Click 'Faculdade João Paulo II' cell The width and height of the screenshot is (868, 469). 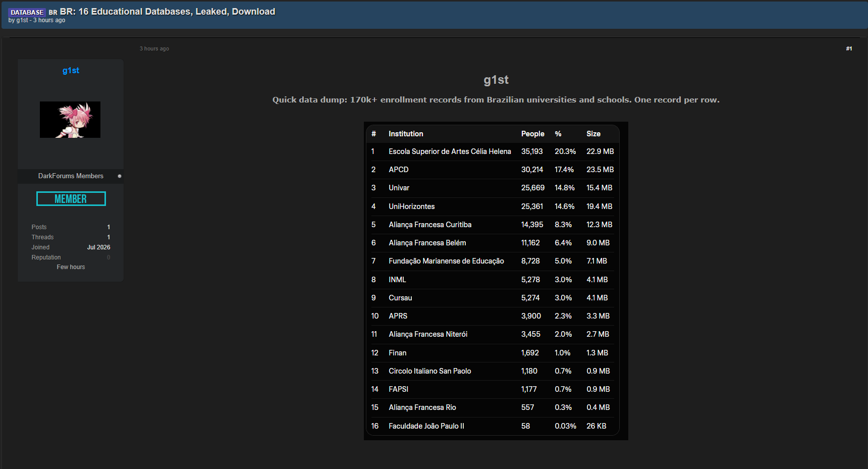(426, 426)
